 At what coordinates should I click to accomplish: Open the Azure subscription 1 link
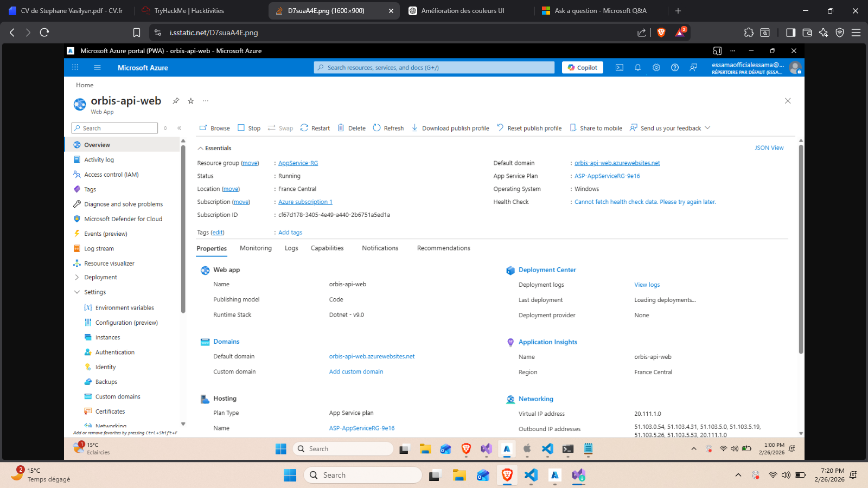[305, 202]
